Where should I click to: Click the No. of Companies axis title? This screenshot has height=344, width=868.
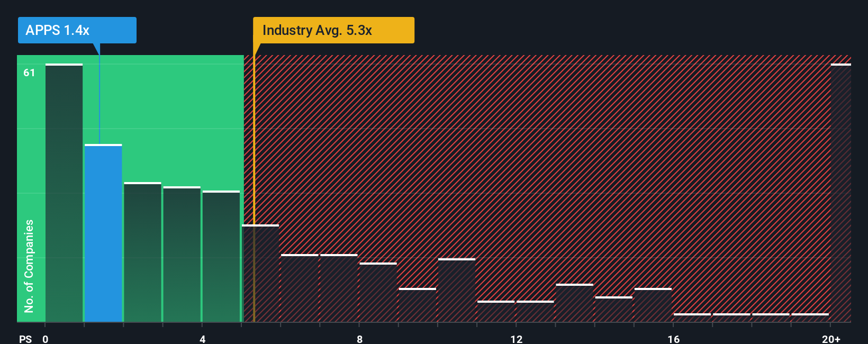(x=29, y=266)
